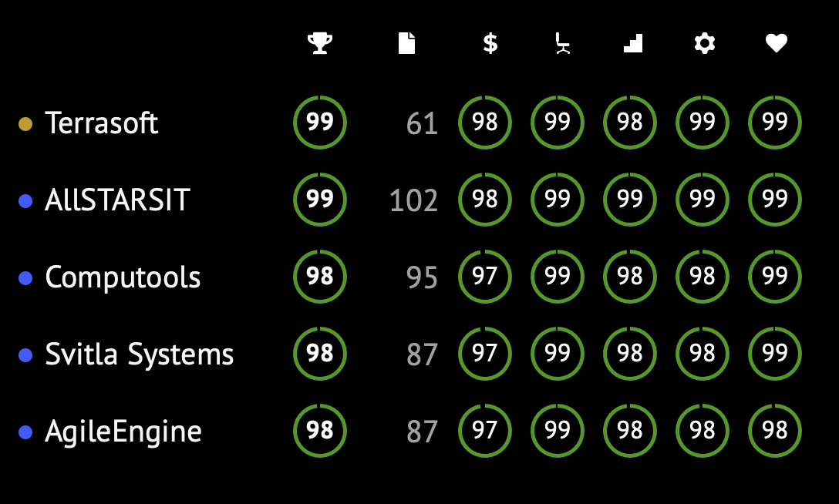Image resolution: width=839 pixels, height=504 pixels.
Task: Open the AgileEngine company page
Action: click(x=123, y=432)
